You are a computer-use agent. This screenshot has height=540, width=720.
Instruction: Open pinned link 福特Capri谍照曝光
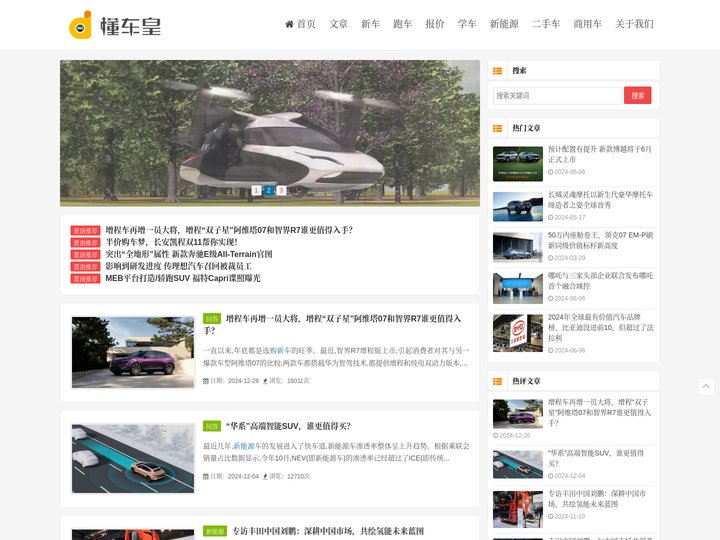(x=183, y=278)
